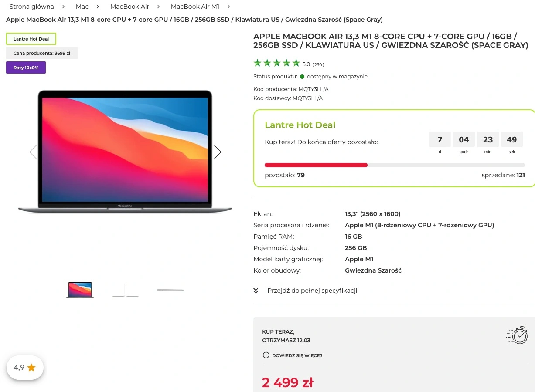Screen dimensions: 535x392
Task: Click Dowiedz się więcej link
Action: coord(297,355)
